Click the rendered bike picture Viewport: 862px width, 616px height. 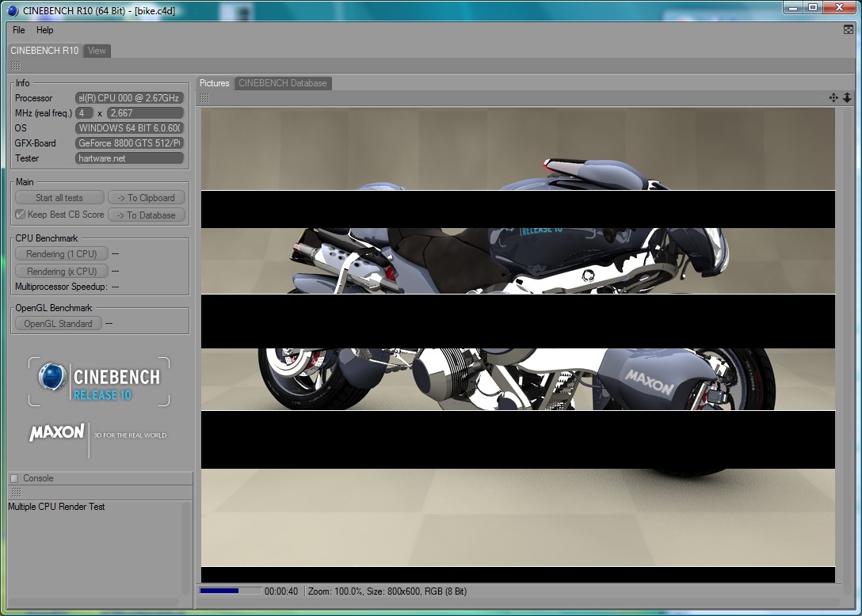(518, 344)
